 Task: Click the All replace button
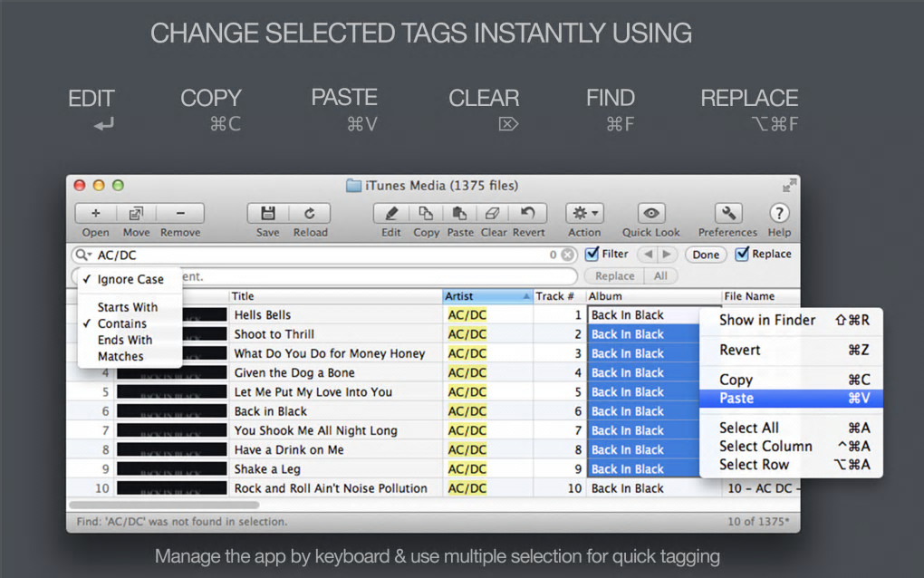pyautogui.click(x=660, y=275)
